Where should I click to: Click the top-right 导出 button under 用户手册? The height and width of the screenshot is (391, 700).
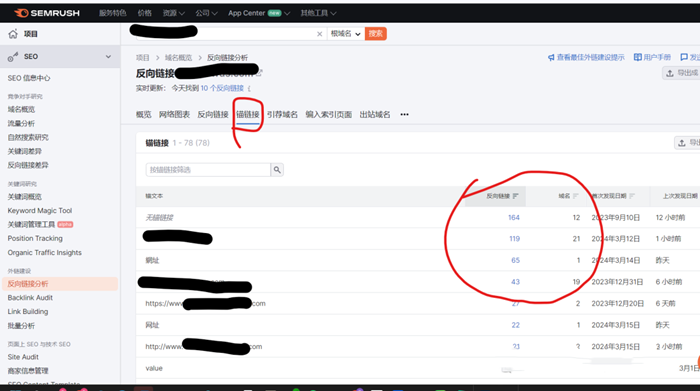(x=681, y=73)
